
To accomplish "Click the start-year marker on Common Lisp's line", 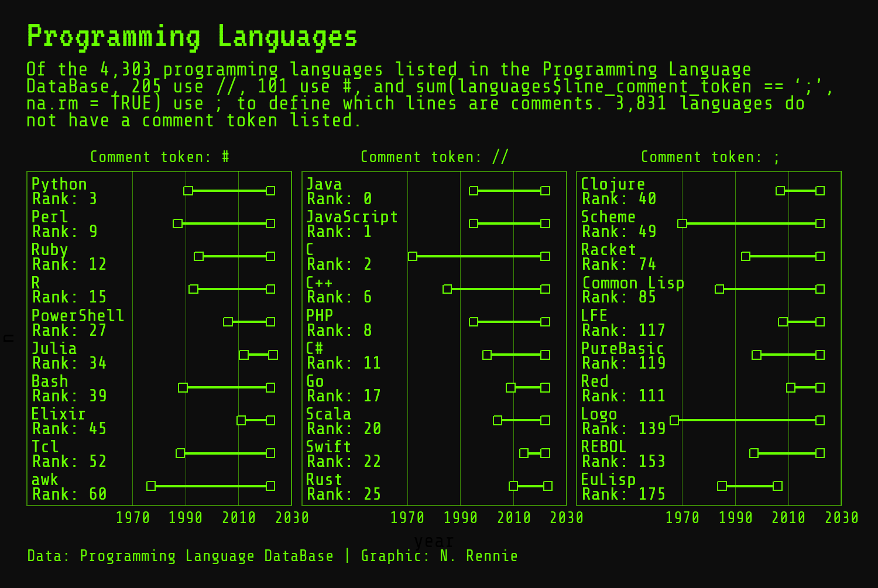I will click(719, 289).
